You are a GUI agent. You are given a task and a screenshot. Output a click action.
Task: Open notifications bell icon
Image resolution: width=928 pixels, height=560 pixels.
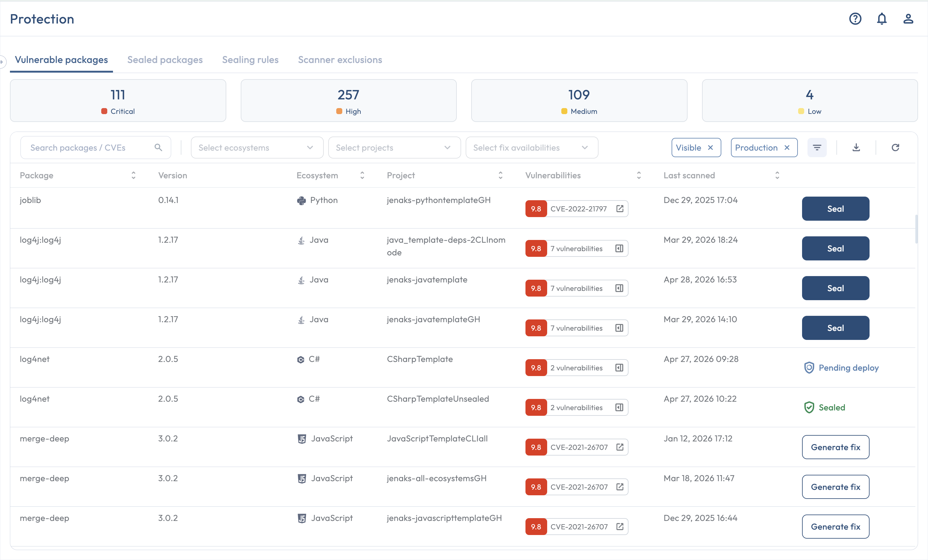click(882, 19)
